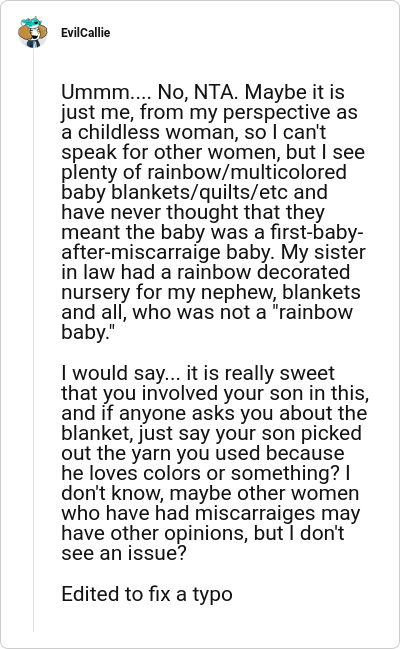Screen dimensions: 400x649
Task: Click the line "nursery for my nephew, blankets"
Action: click(211, 292)
